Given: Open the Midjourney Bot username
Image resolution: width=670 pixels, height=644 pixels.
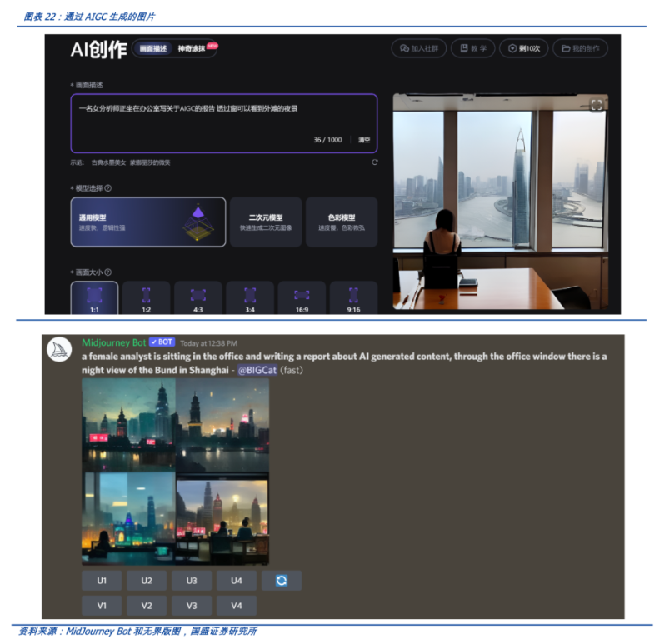Looking at the screenshot, I should coord(114,342).
